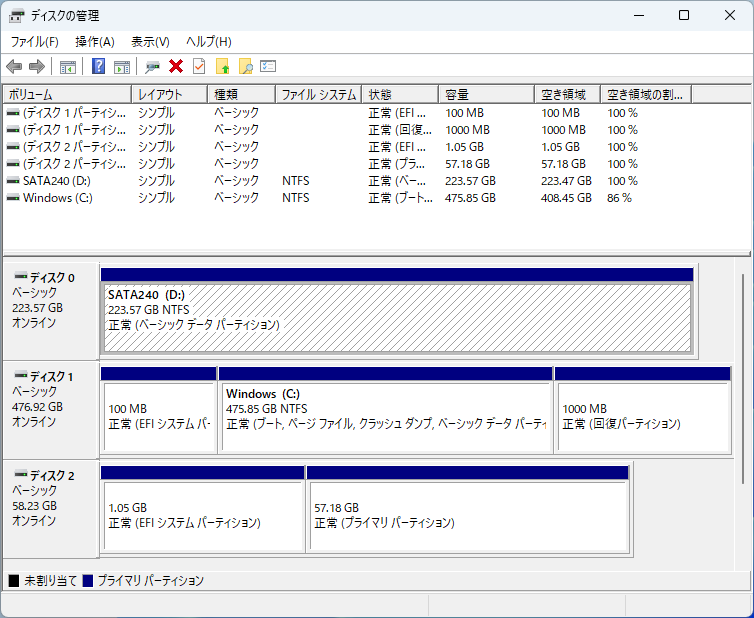Click the drive icon of the Windows (C:) row
The width and height of the screenshot is (754, 618).
[13, 198]
